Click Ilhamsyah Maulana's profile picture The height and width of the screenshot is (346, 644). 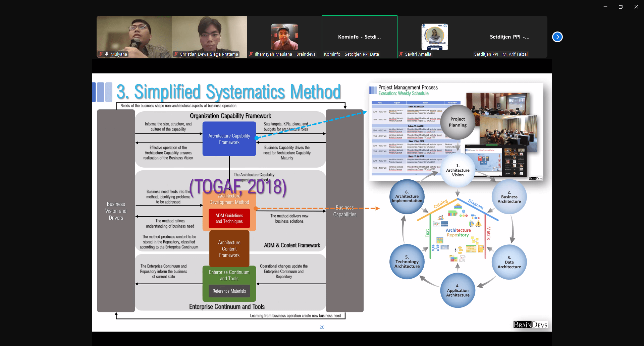284,37
